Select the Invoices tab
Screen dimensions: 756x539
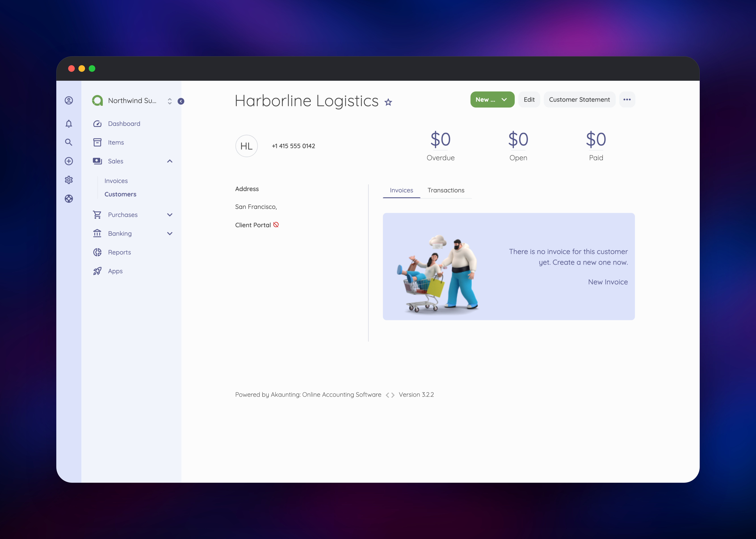(401, 190)
